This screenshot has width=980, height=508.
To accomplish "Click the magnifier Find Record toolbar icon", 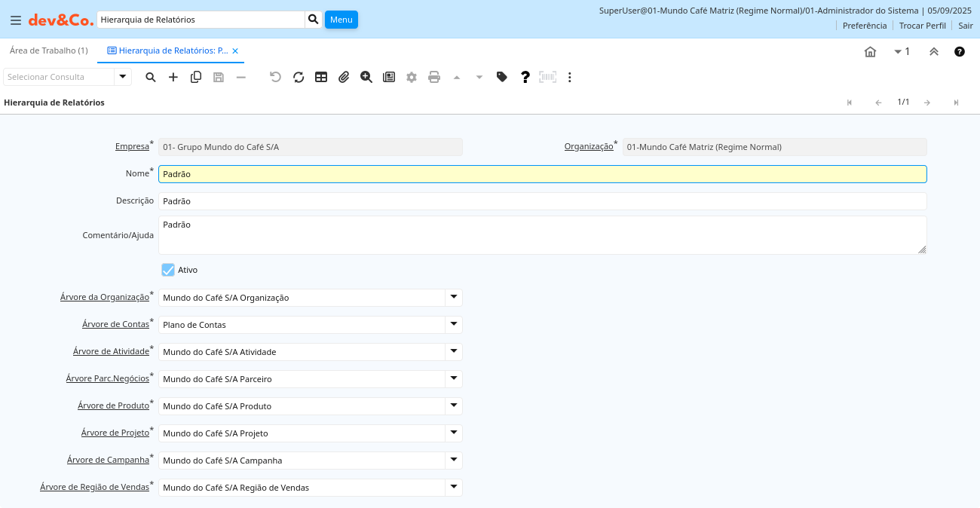I will click(x=151, y=77).
